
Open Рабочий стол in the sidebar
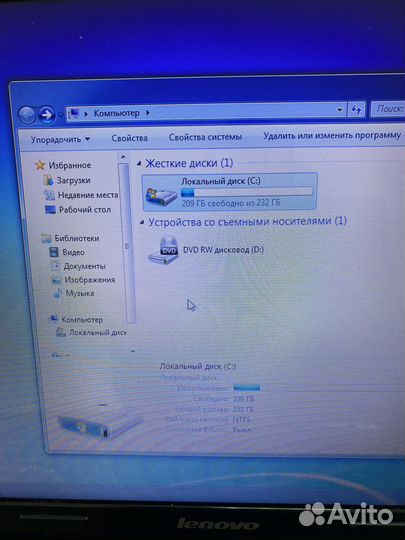pyautogui.click(x=85, y=210)
